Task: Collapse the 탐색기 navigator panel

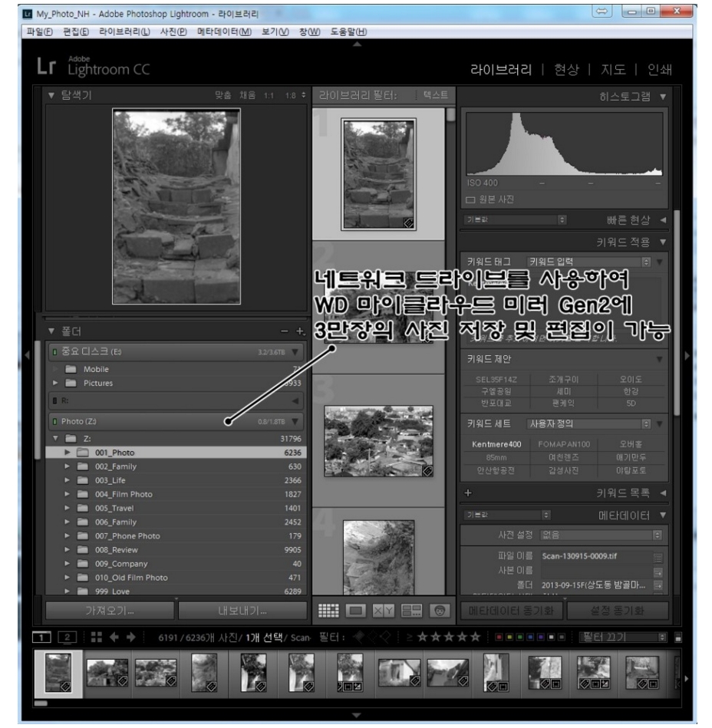Action: point(51,95)
